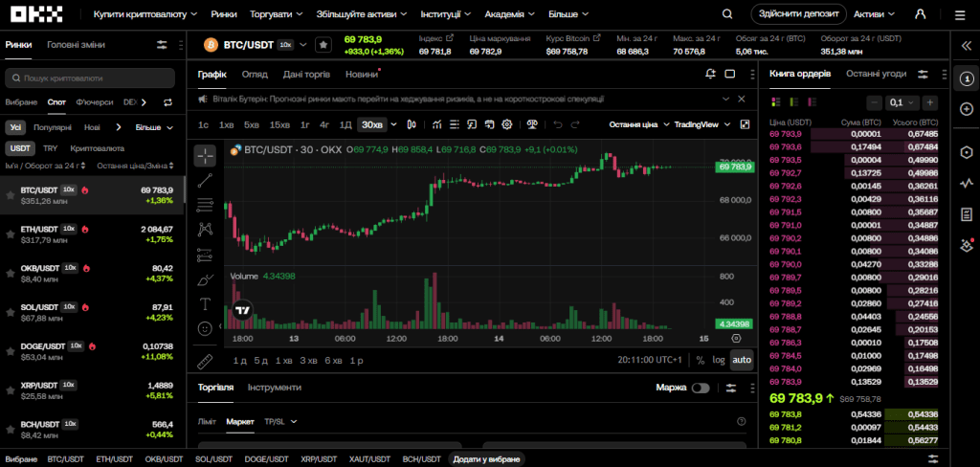
Task: Select the text annotation tool
Action: [x=205, y=304]
